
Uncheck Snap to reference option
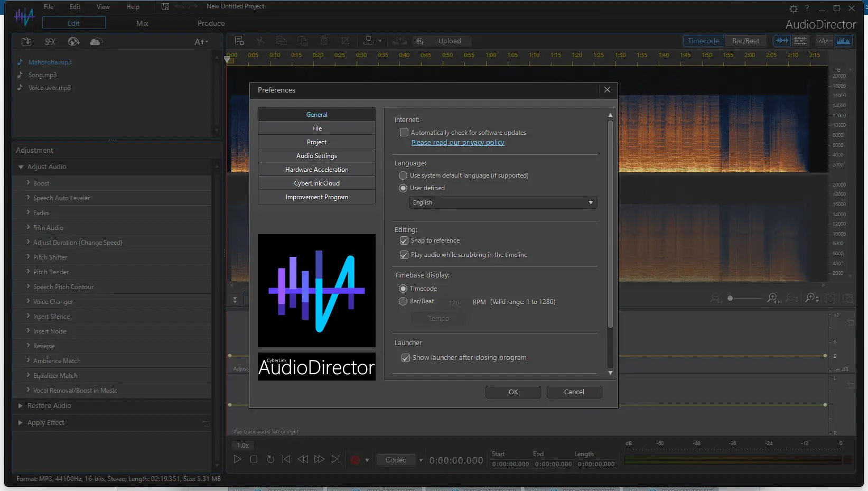[x=404, y=240]
